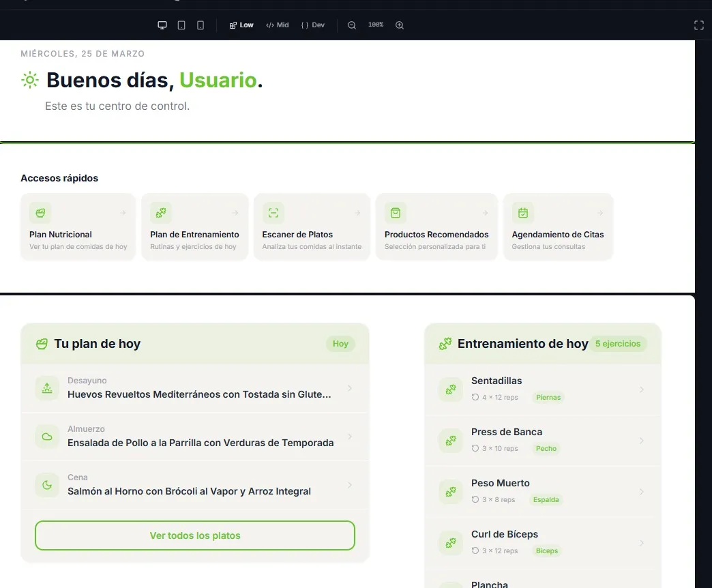Select the Low detail mode
The height and width of the screenshot is (588, 712).
click(x=241, y=25)
